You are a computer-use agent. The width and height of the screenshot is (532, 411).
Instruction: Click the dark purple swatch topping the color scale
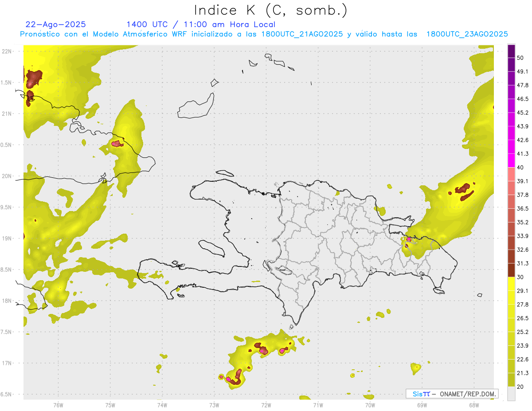point(512,51)
